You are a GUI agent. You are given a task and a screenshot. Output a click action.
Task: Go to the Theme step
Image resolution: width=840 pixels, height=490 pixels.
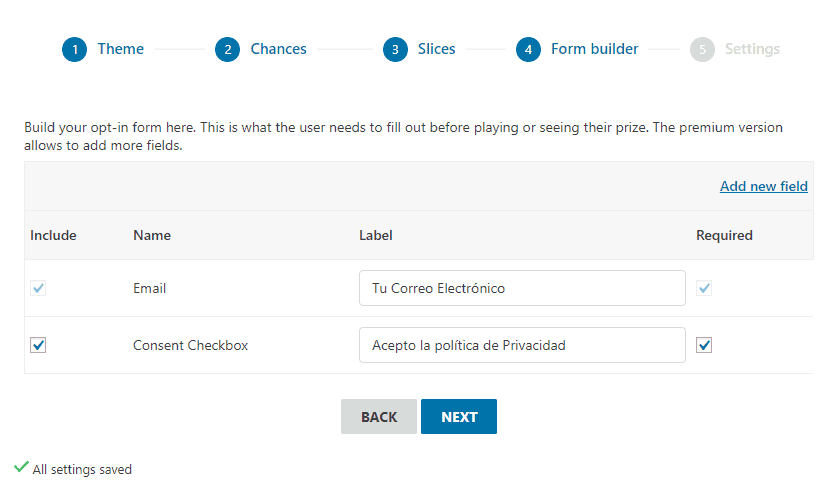[121, 49]
